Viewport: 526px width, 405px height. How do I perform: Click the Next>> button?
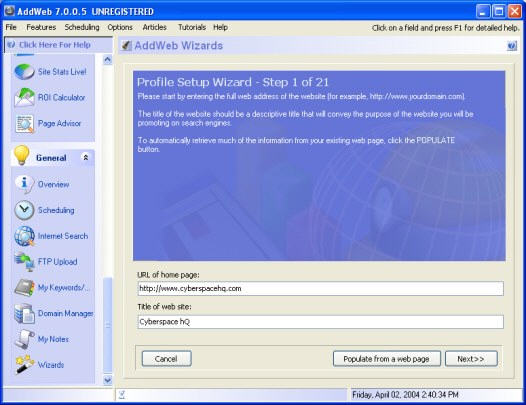(471, 359)
